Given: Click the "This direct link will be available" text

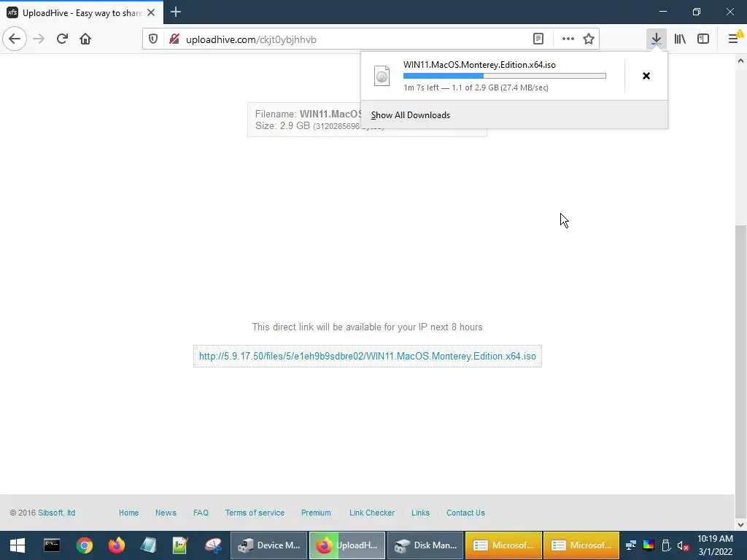Looking at the screenshot, I should tap(368, 327).
